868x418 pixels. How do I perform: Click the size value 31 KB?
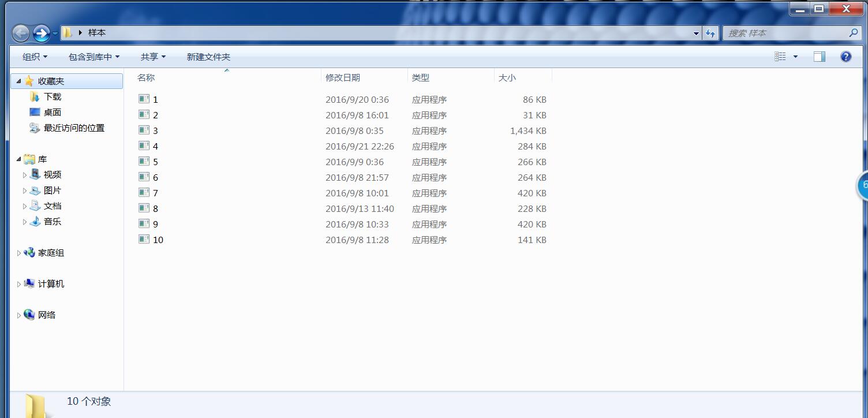[x=534, y=115]
